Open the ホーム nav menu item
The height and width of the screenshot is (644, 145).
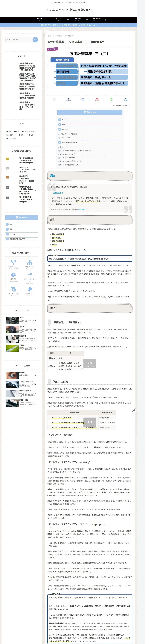(40, 20)
